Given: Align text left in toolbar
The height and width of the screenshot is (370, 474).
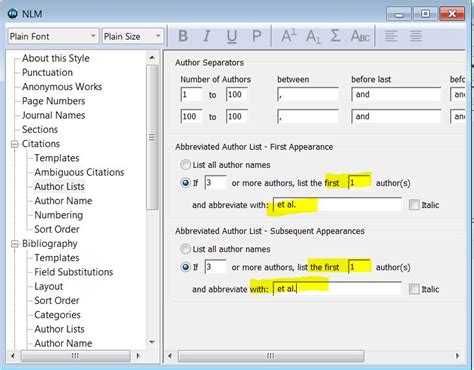Looking at the screenshot, I should point(391,36).
